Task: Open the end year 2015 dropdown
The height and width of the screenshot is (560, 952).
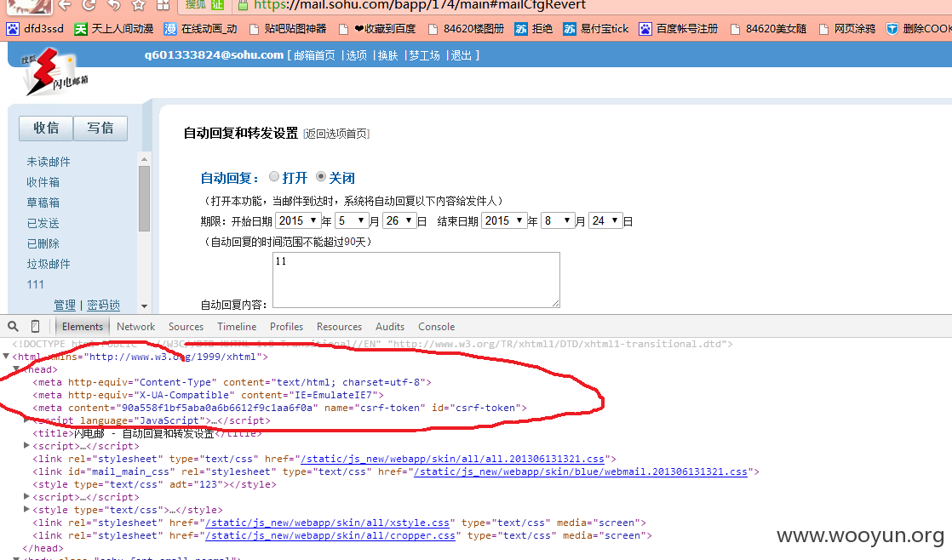Action: pos(504,220)
